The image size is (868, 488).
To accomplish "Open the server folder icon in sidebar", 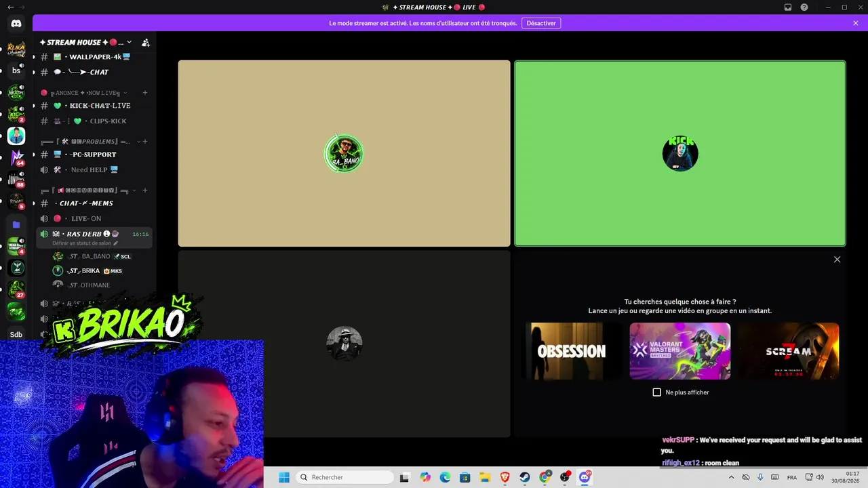I will 16,224.
